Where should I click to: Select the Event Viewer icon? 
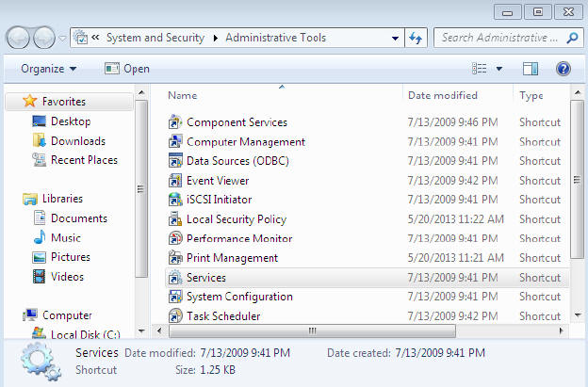[x=174, y=181]
